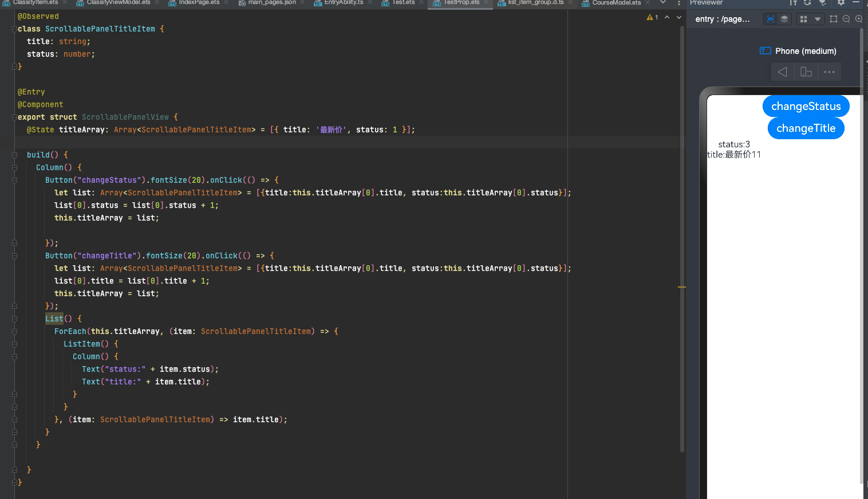Zoom out the previewer
The width and height of the screenshot is (868, 499).
tap(846, 19)
